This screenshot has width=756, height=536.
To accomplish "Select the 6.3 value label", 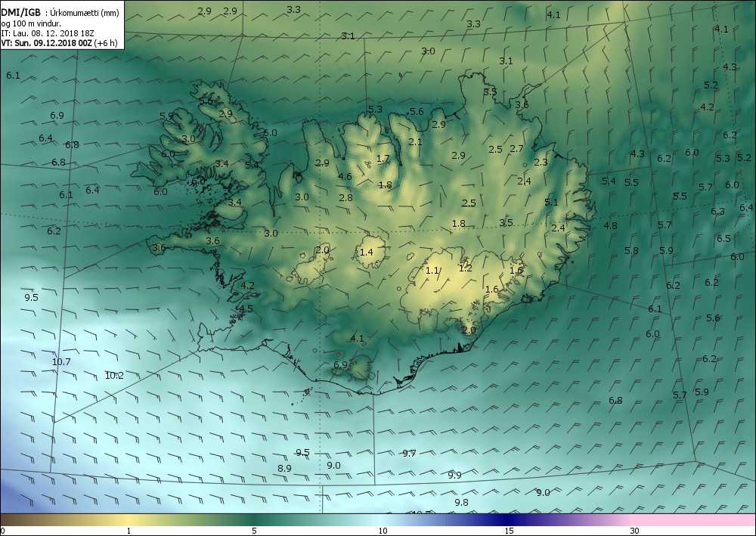I will [718, 211].
